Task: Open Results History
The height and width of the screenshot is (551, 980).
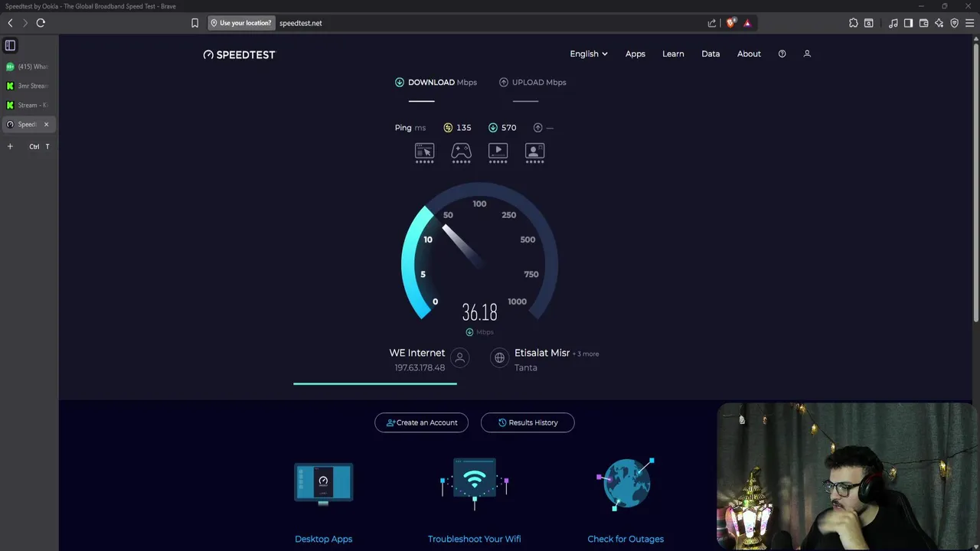Action: [x=528, y=422]
